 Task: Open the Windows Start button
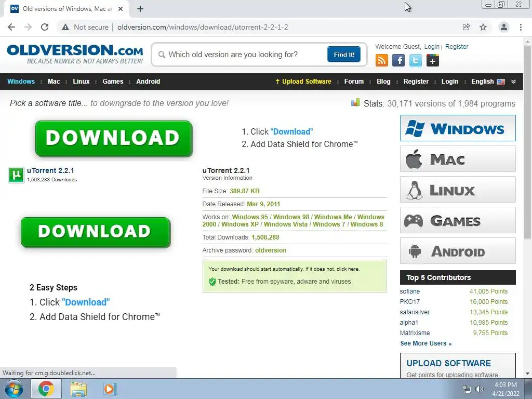coord(14,389)
